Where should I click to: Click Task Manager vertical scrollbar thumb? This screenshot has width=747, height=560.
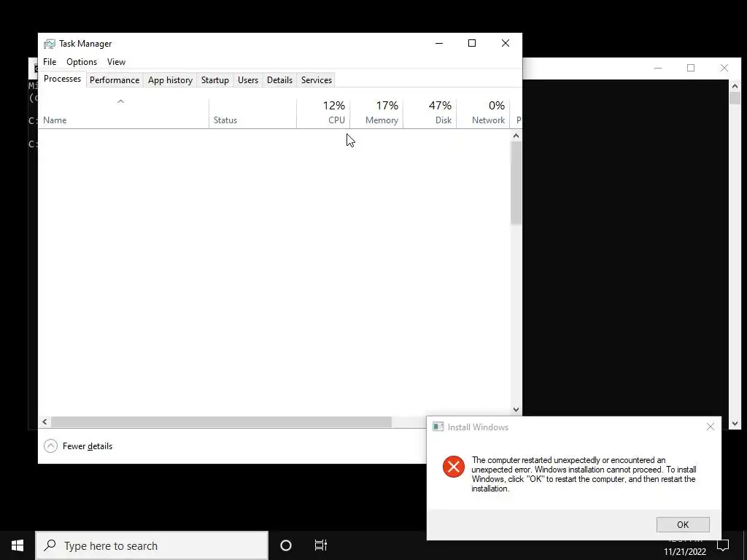[x=516, y=183]
